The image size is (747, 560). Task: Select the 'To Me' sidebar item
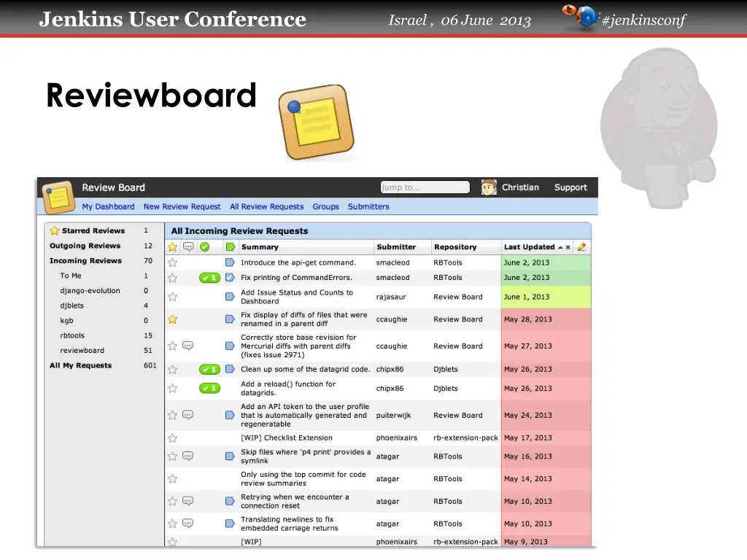click(x=71, y=276)
